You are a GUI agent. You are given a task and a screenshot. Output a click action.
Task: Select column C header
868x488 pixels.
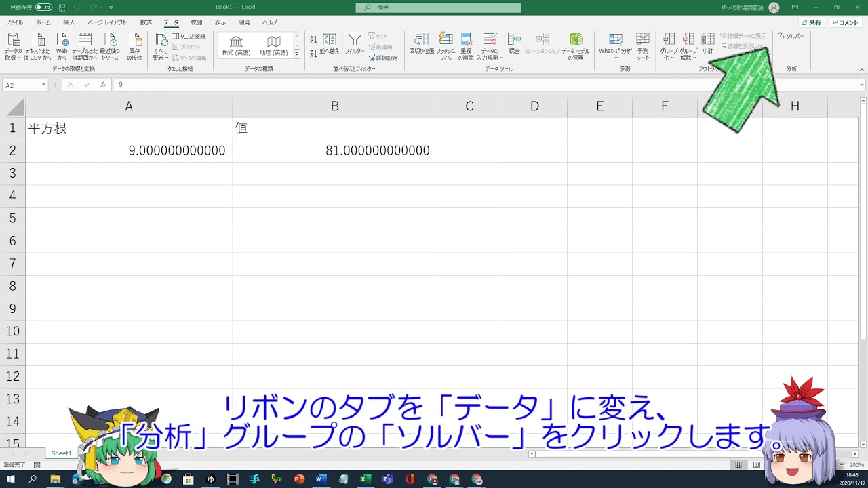(x=469, y=106)
